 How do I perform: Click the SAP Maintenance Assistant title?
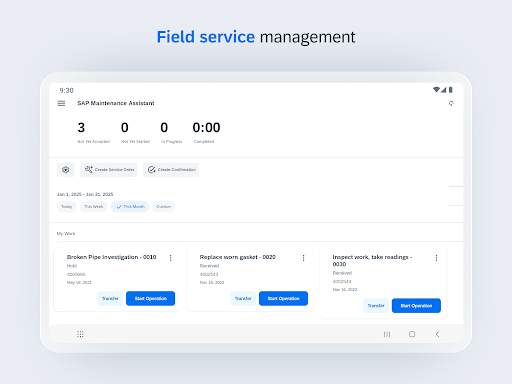(x=116, y=103)
